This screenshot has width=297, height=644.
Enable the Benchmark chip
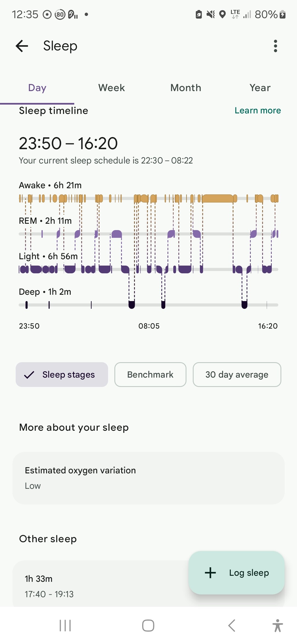point(150,375)
